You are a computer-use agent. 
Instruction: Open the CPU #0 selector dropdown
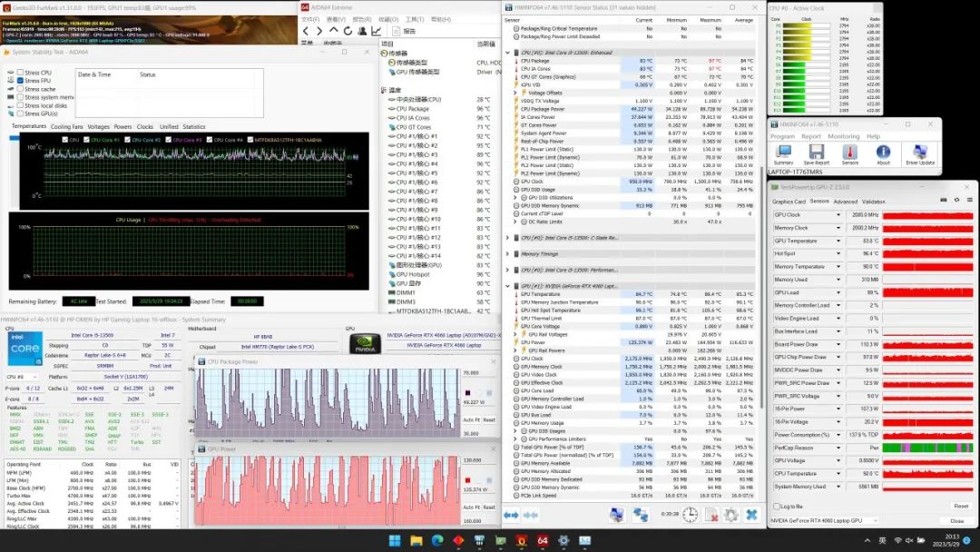36,377
